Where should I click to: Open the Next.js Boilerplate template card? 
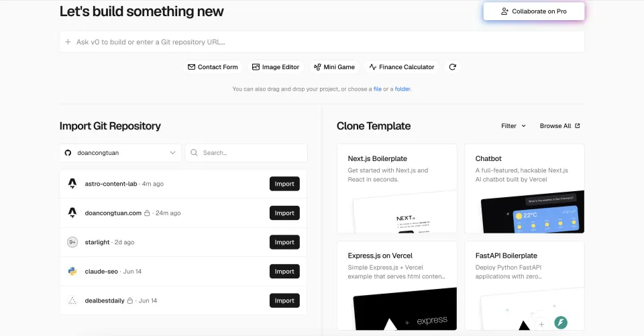(x=396, y=188)
